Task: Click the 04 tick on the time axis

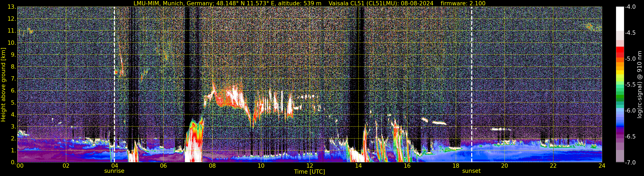Action: click(x=114, y=166)
